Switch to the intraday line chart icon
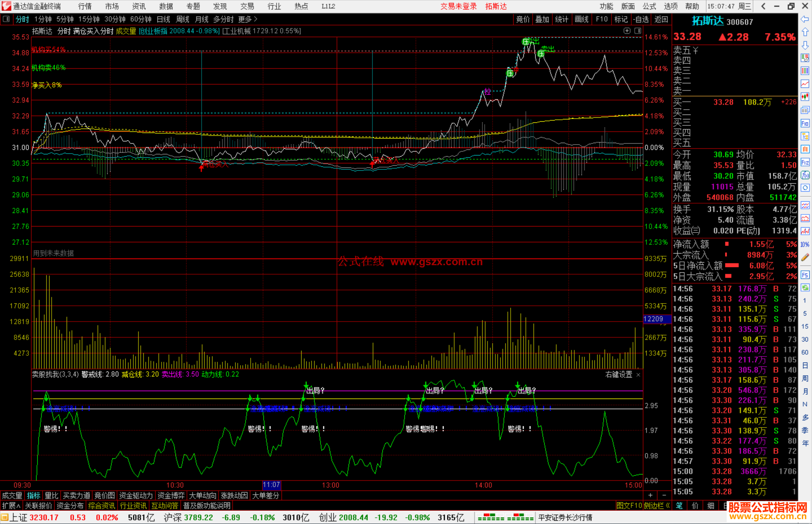 [x=805, y=84]
